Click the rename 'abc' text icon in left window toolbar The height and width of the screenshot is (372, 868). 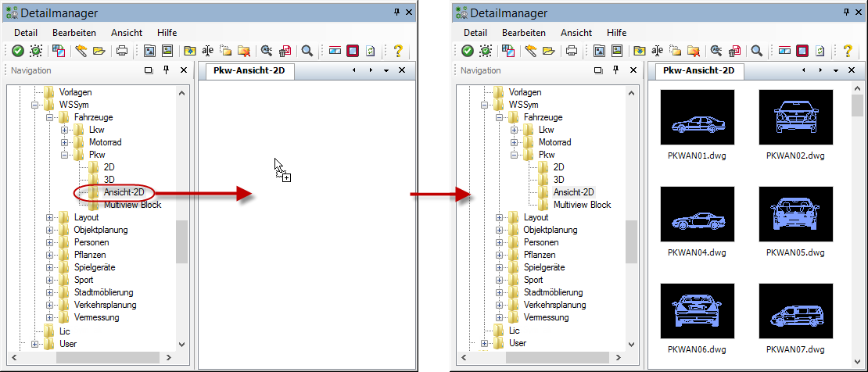(207, 51)
